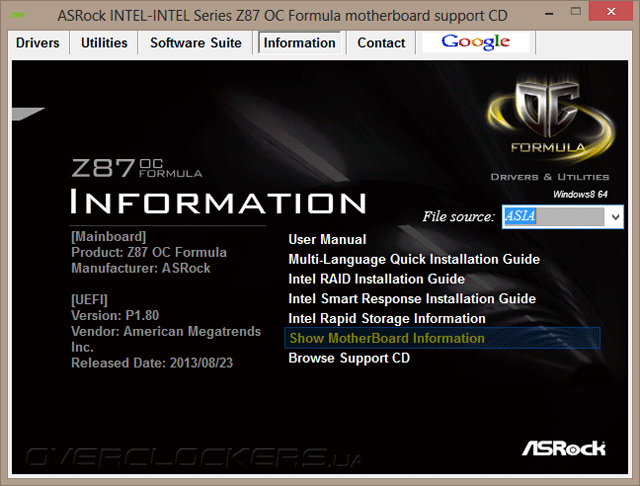The width and height of the screenshot is (640, 486).
Task: Click Browse Support CD
Action: (349, 358)
